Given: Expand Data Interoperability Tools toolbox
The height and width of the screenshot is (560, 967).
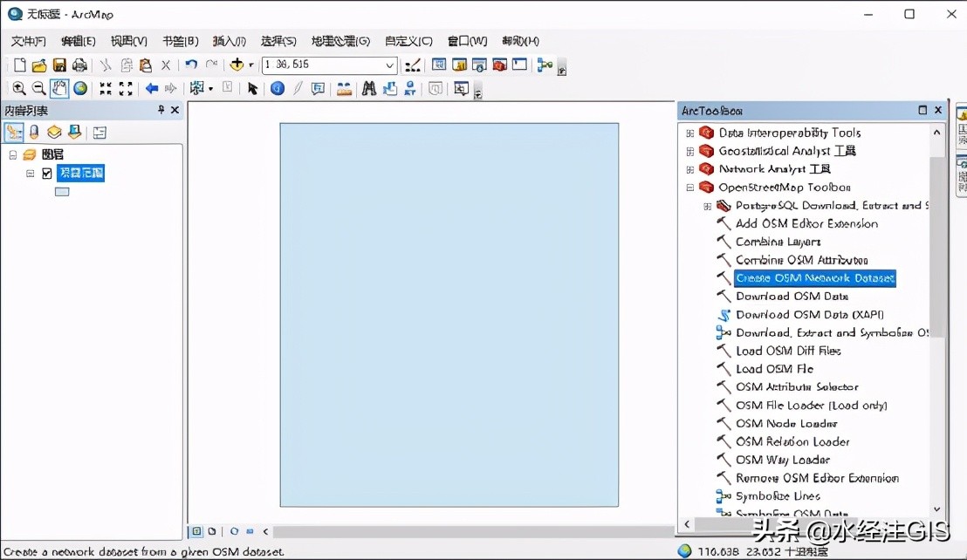Looking at the screenshot, I should point(690,133).
